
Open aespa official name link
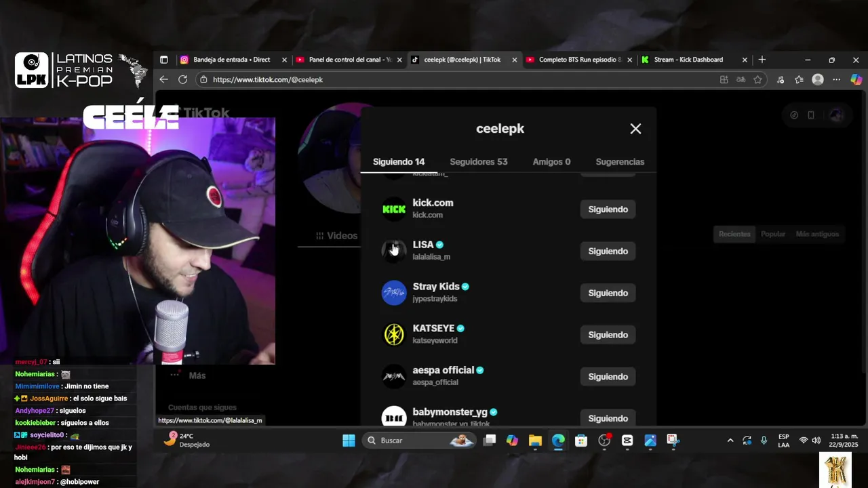(443, 371)
